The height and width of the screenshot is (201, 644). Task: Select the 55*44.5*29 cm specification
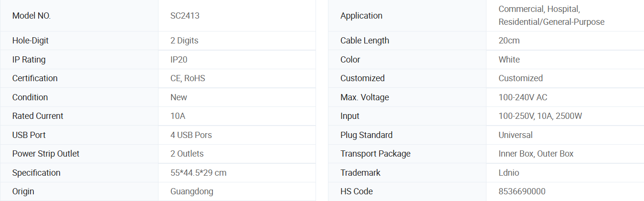coord(198,173)
